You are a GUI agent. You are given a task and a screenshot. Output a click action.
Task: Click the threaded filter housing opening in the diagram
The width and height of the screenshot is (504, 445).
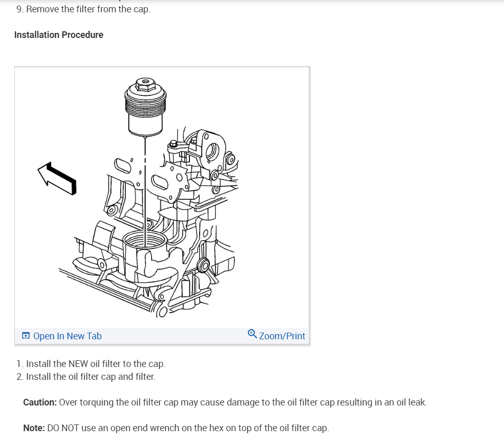(145, 240)
